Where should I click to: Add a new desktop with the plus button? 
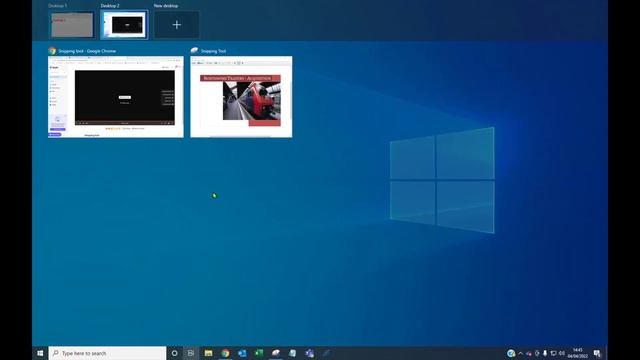[176, 25]
